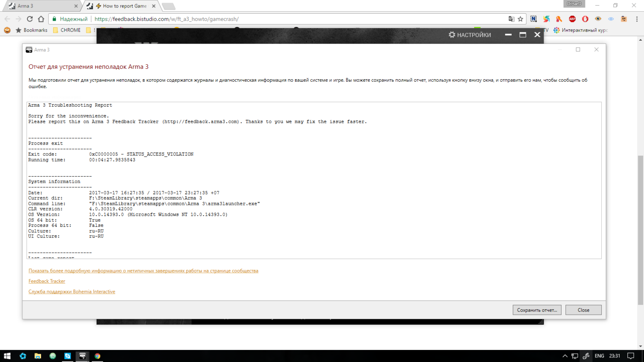644x362 pixels.
Task: Click the socket face extension icon
Action: (x=624, y=19)
